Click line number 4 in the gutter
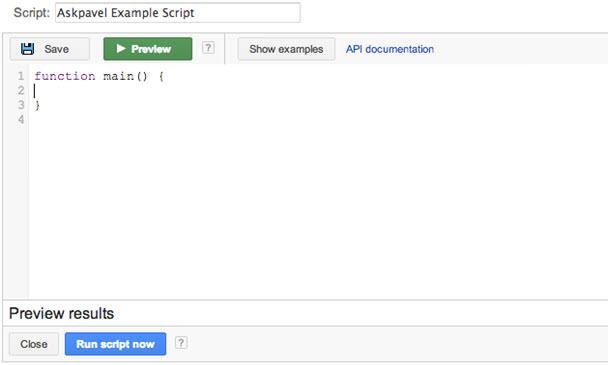The height and width of the screenshot is (365, 609). (21, 120)
